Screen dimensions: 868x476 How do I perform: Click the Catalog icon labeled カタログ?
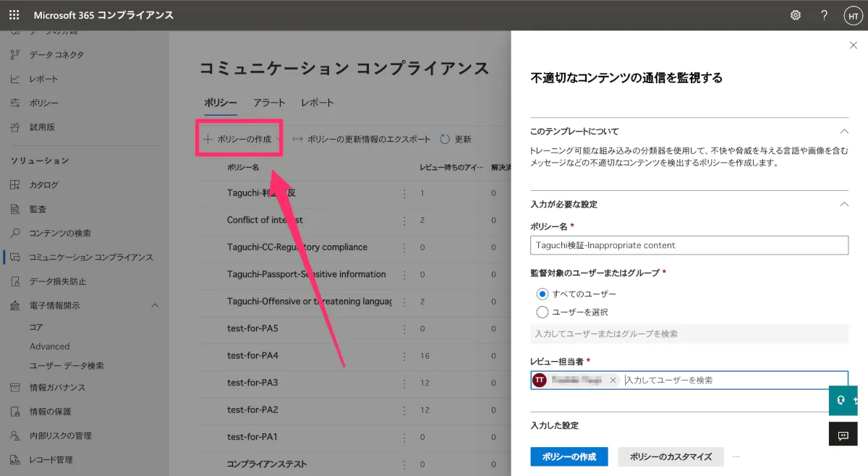[x=15, y=185]
